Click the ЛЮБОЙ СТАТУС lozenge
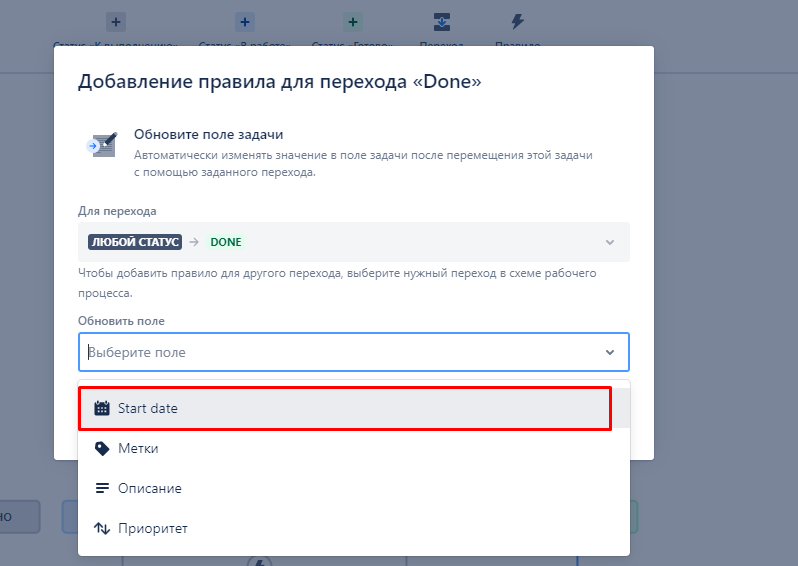798x566 pixels. coord(135,242)
